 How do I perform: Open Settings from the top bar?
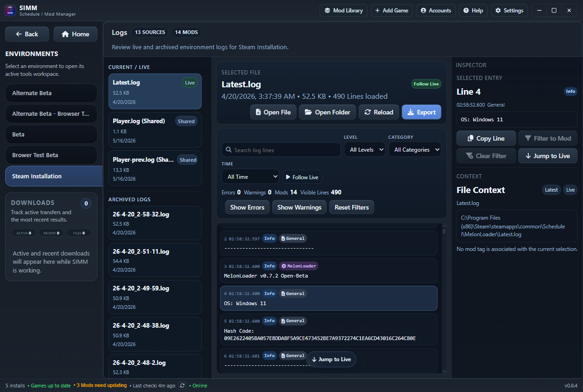(x=509, y=11)
